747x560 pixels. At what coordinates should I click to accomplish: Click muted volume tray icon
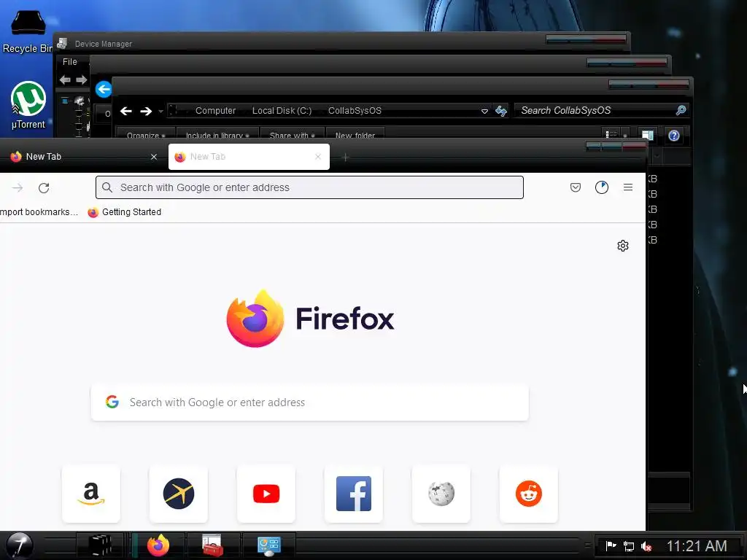[x=646, y=546]
